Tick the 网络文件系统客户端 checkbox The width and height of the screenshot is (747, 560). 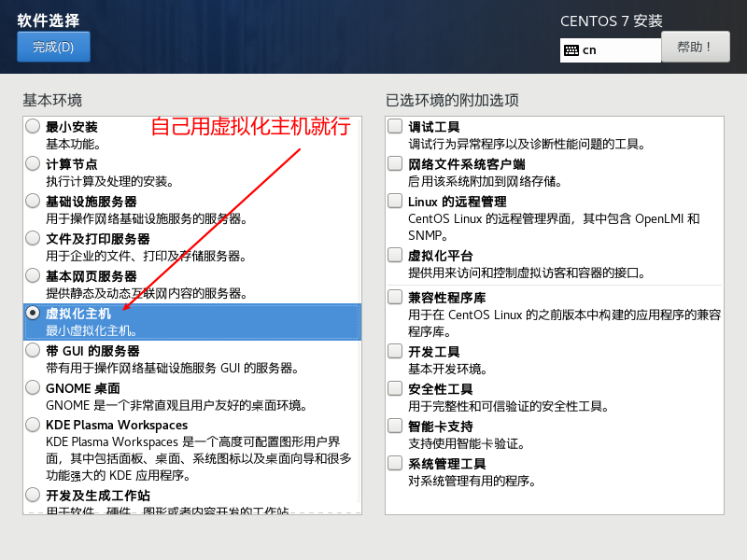[395, 163]
